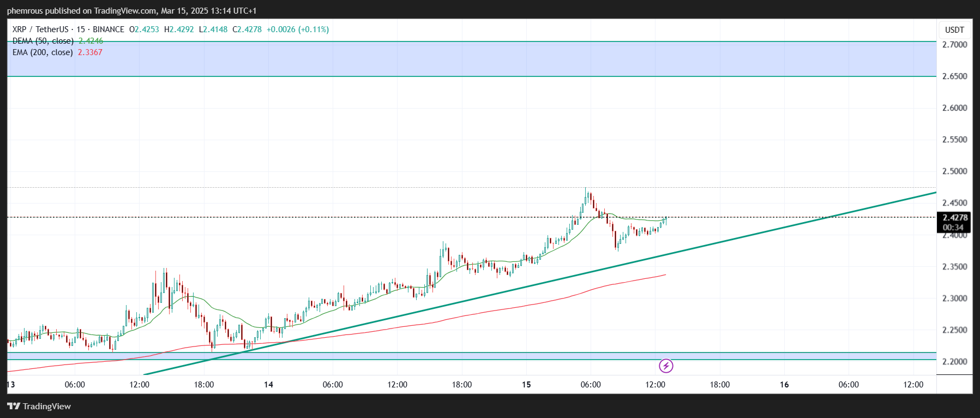Click the BINANCE exchange label in title
Viewport: 980px width, 418px height.
(109, 29)
